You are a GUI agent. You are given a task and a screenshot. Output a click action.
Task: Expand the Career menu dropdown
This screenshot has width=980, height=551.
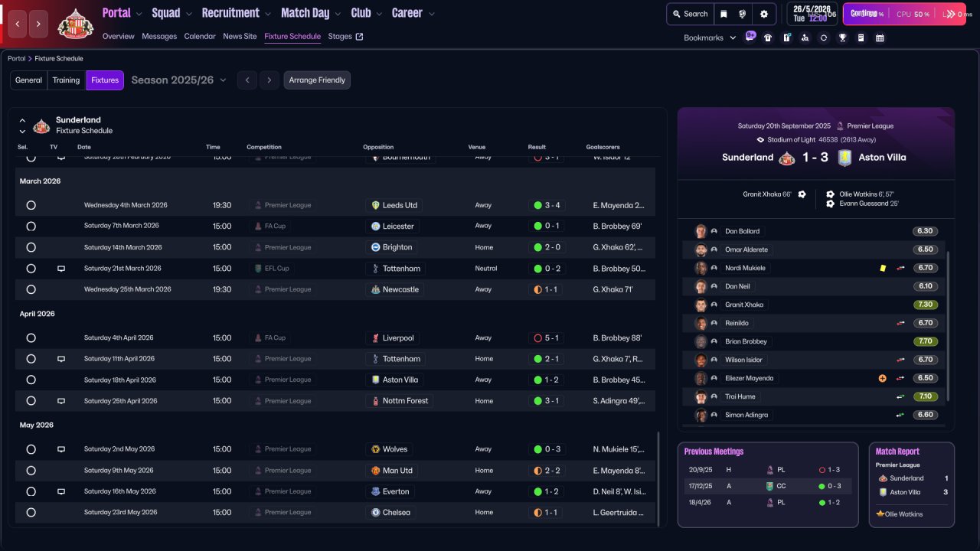pos(432,14)
